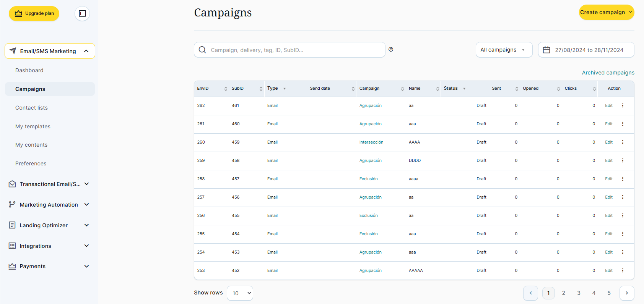Sort table by Send date column
Image resolution: width=644 pixels, height=304 pixels.
[353, 89]
